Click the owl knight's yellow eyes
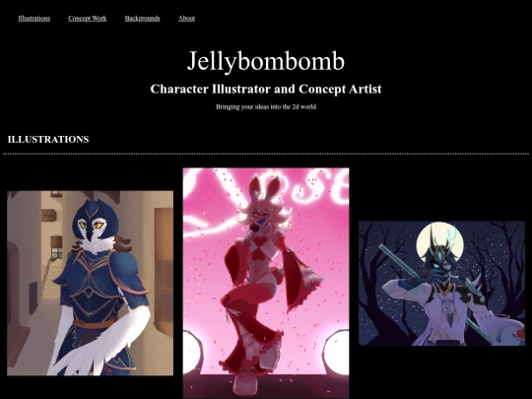Image resolution: width=532 pixels, height=399 pixels. pyautogui.click(x=91, y=225)
